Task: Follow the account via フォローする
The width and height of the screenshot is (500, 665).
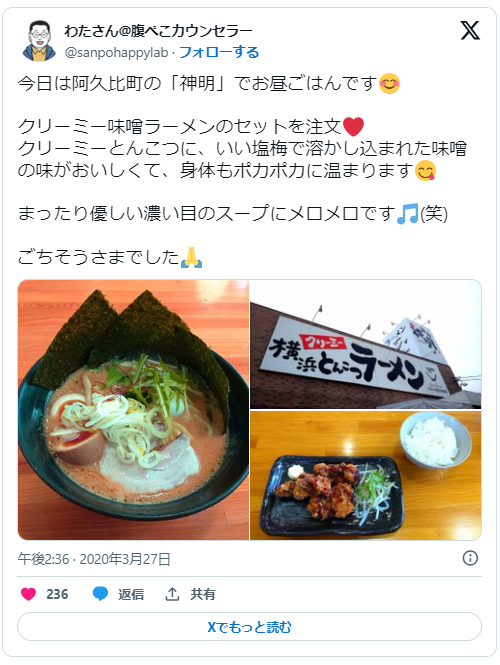Action: tap(219, 53)
